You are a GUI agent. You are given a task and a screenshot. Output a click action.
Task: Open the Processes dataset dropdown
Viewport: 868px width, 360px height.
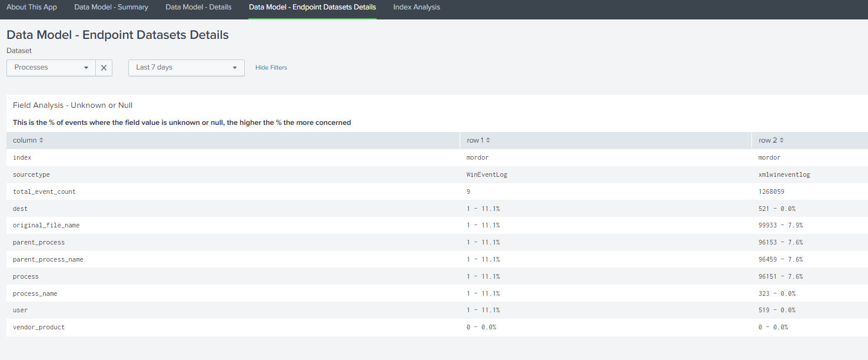coord(51,68)
